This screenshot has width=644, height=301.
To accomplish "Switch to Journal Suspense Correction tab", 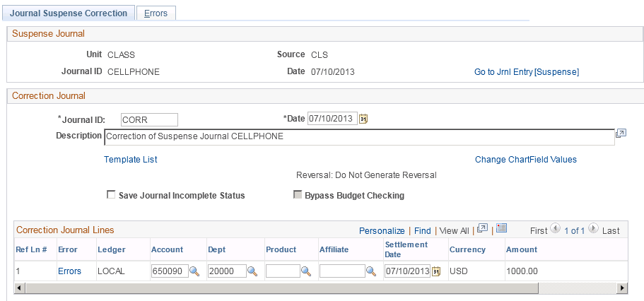I will coord(69,13).
